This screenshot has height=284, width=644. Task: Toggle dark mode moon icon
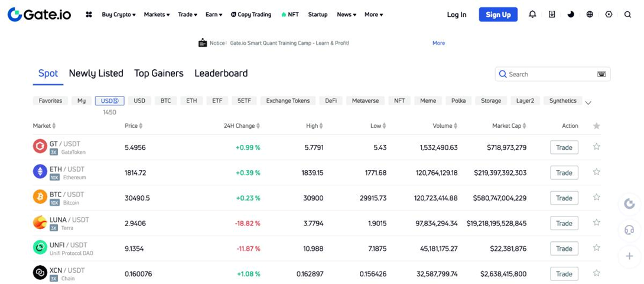(x=571, y=14)
